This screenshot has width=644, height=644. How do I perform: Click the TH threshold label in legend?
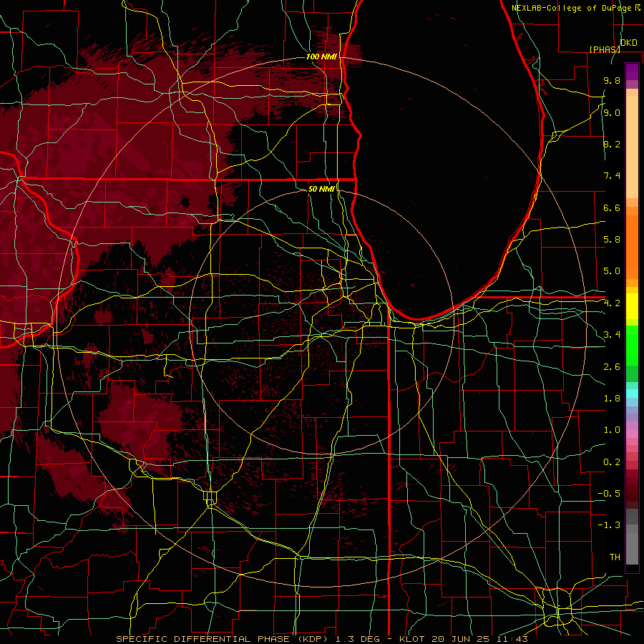tap(615, 557)
